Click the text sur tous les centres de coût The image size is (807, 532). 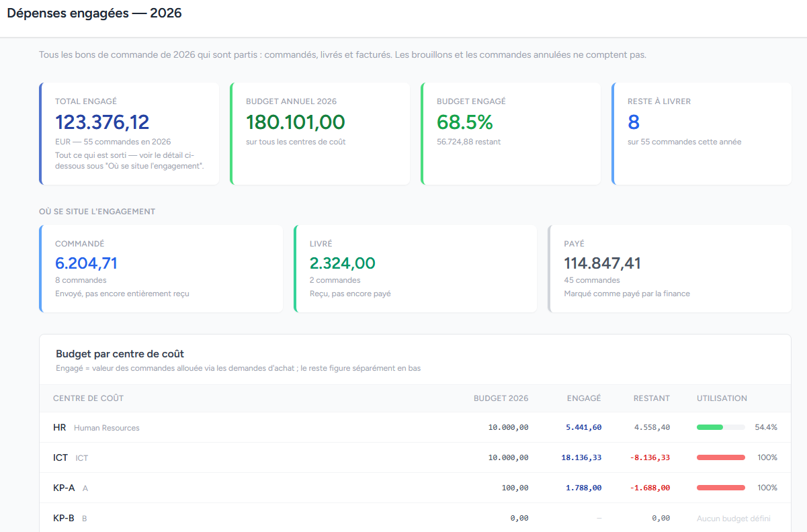[296, 142]
